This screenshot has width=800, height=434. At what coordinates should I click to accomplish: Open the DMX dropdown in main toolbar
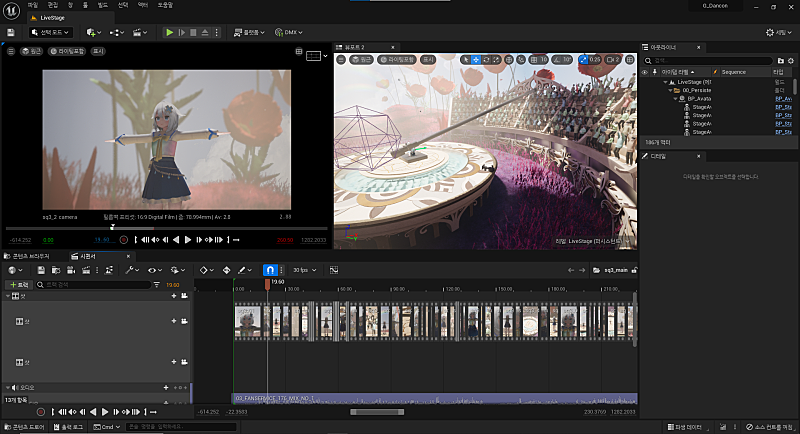click(x=291, y=32)
